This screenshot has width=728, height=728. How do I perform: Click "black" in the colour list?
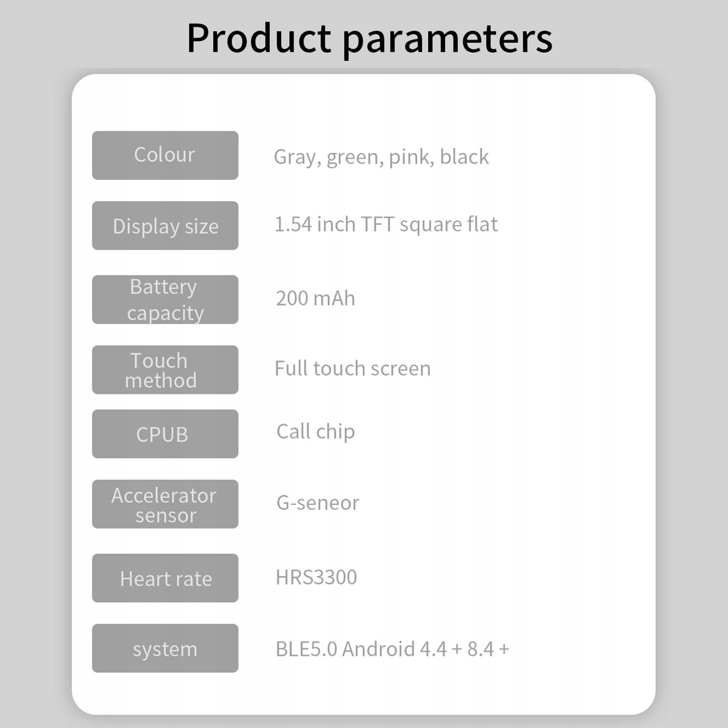[464, 157]
